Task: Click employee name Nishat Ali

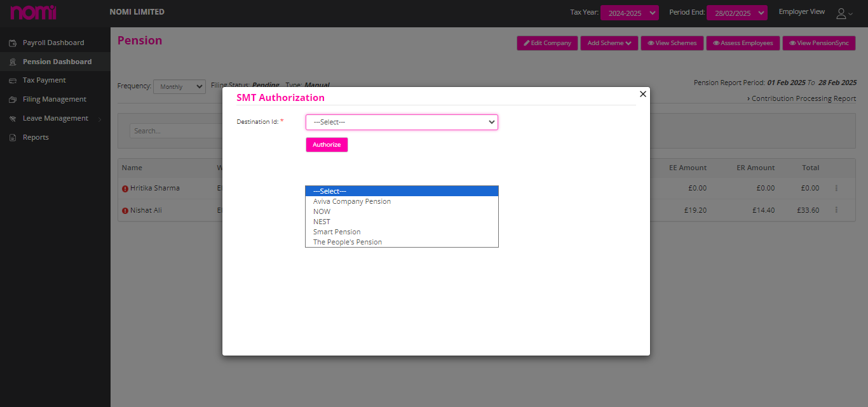Action: 146,211
